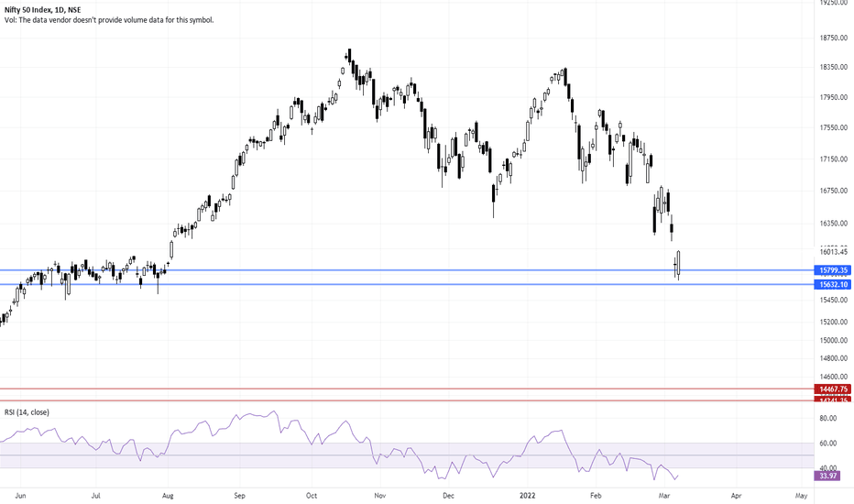Click the Mar label on time axis
854x504 pixels.
(664, 496)
